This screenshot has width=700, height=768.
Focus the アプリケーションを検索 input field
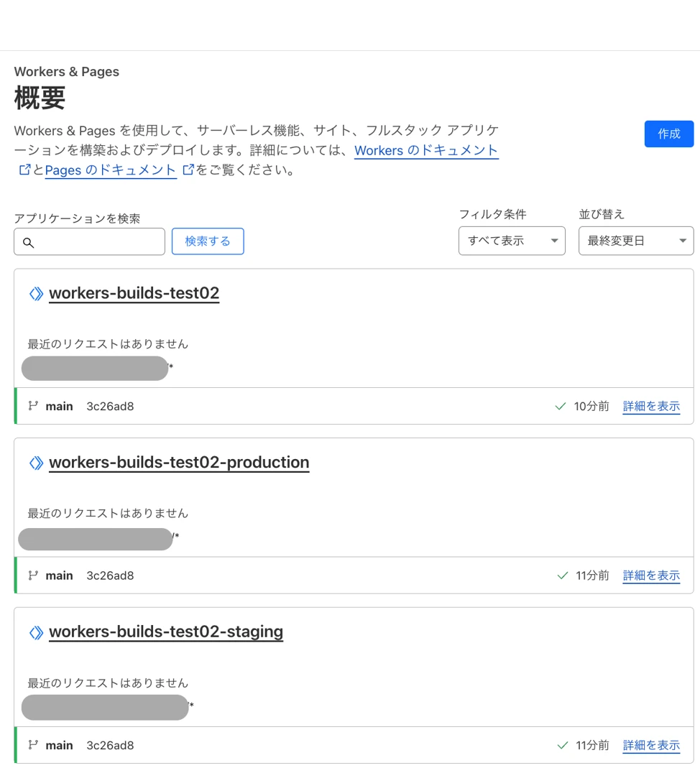[x=97, y=242]
